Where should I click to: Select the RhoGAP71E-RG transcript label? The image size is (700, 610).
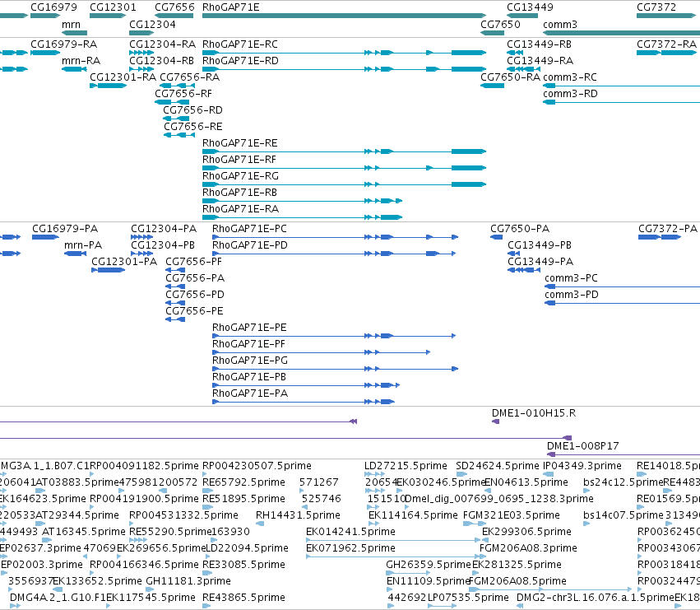[x=240, y=176]
